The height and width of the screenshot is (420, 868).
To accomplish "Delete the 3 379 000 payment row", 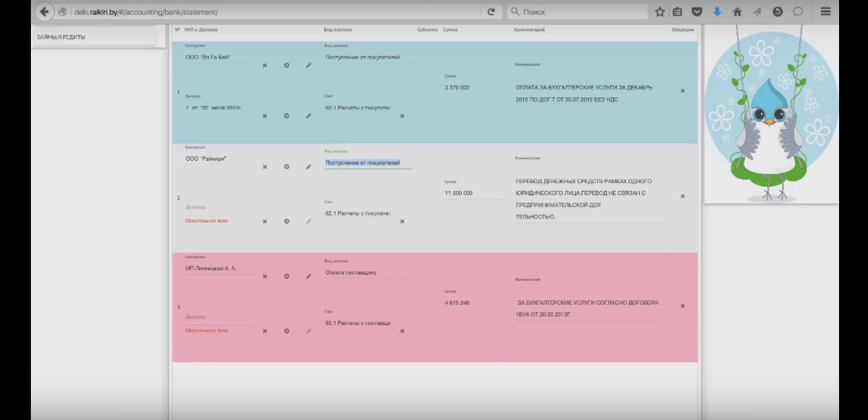I will [683, 91].
